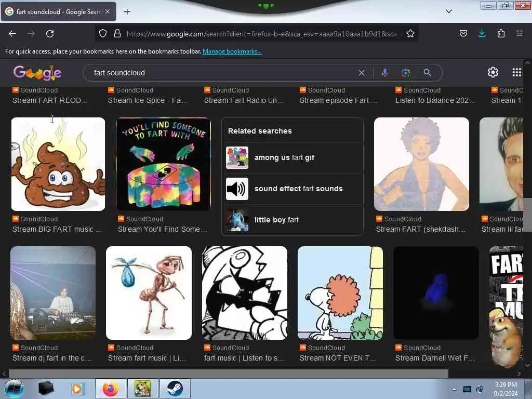Open the Save to Pocket button
This screenshot has width=532, height=399.
pyautogui.click(x=463, y=33)
